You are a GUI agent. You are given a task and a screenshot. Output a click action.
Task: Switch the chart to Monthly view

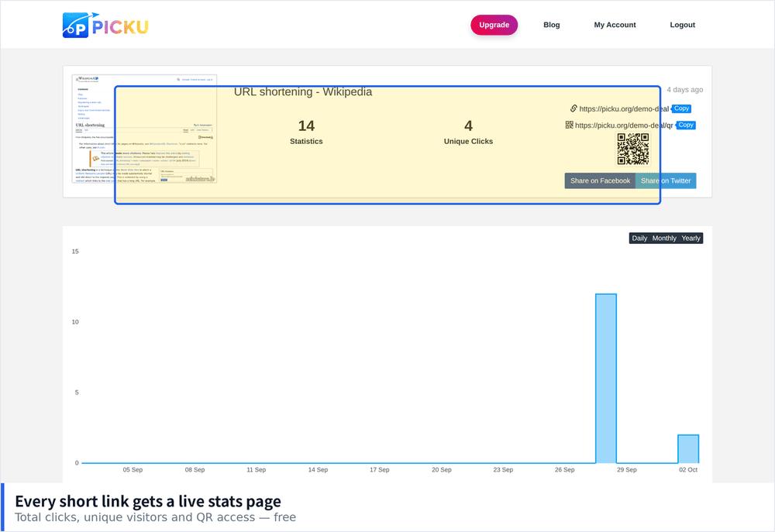664,238
